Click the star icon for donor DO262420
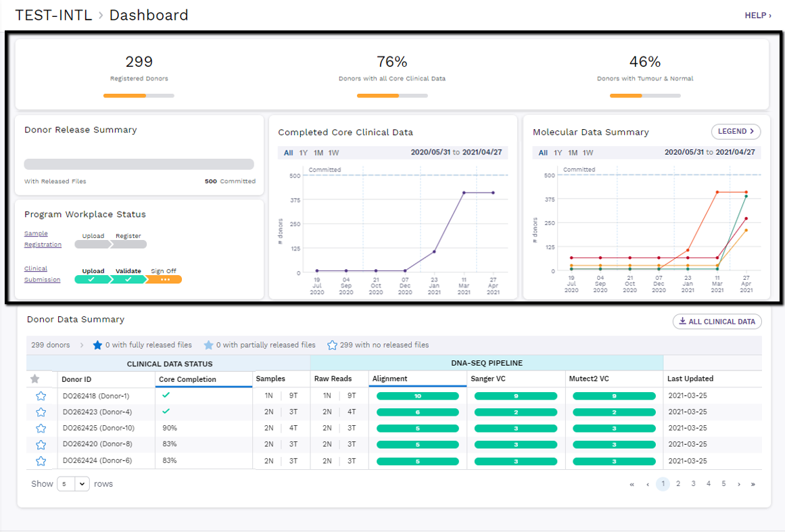The width and height of the screenshot is (785, 532). [41, 445]
